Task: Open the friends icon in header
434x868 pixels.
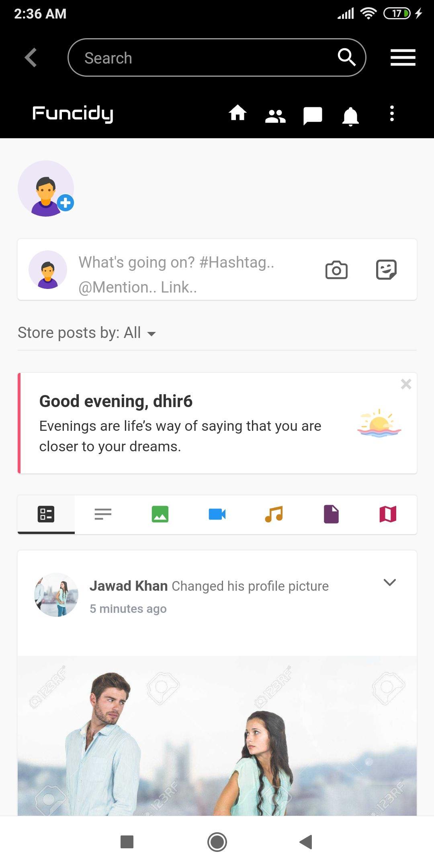Action: [x=275, y=116]
